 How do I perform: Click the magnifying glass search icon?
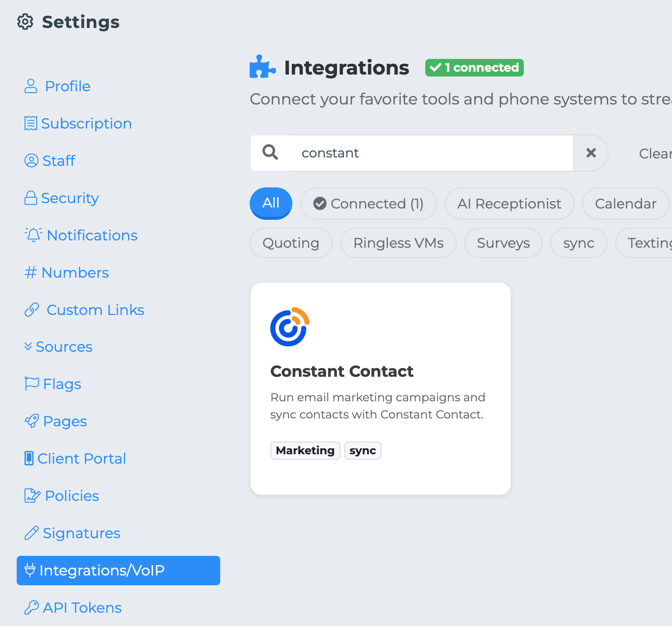tap(270, 153)
